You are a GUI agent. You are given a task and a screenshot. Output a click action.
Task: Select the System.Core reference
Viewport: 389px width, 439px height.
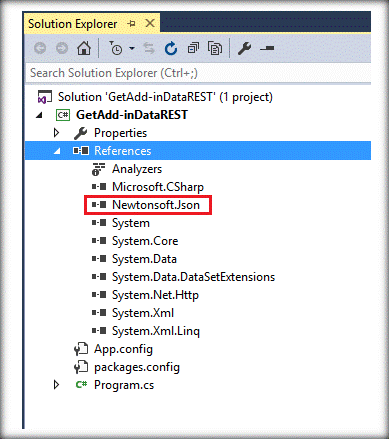click(x=145, y=241)
